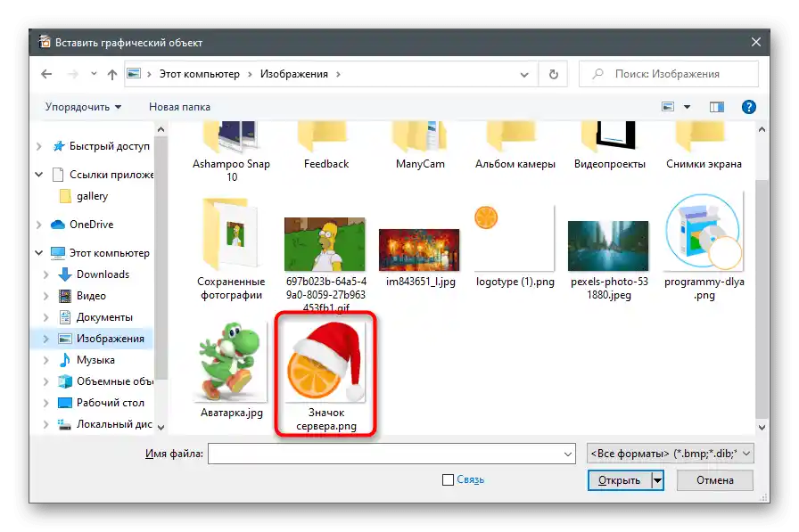Click sidebar scrollbar up arrow
Viewport: 799px width, 532px height.
coord(161,129)
